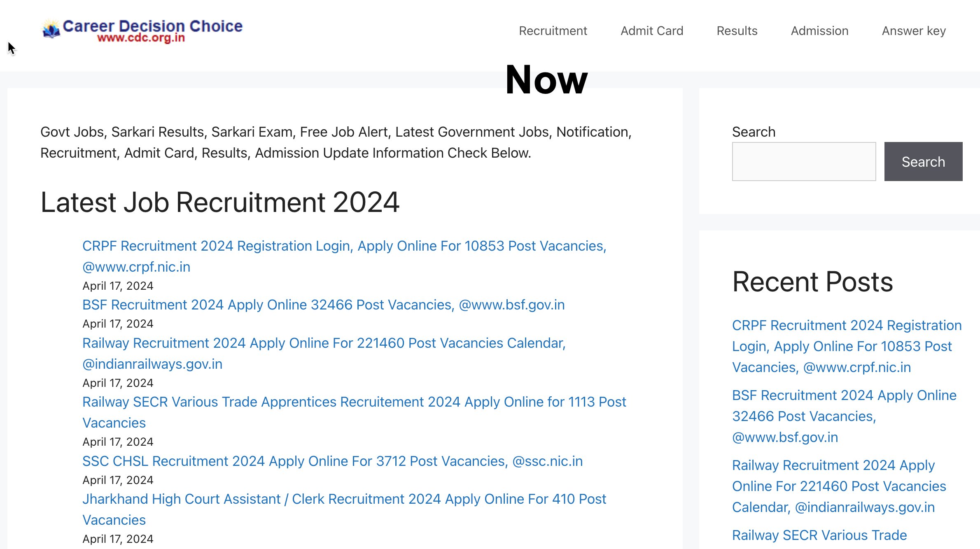Go to the Results menu item

click(737, 31)
